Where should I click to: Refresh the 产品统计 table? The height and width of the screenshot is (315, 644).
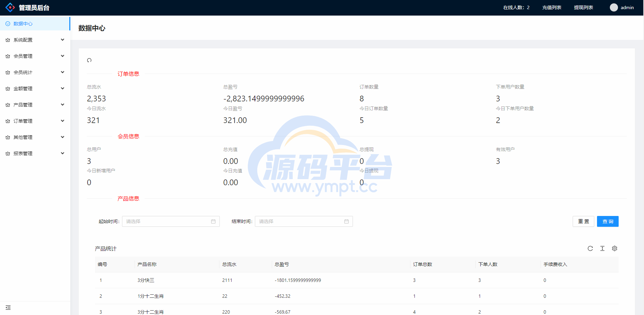point(590,248)
